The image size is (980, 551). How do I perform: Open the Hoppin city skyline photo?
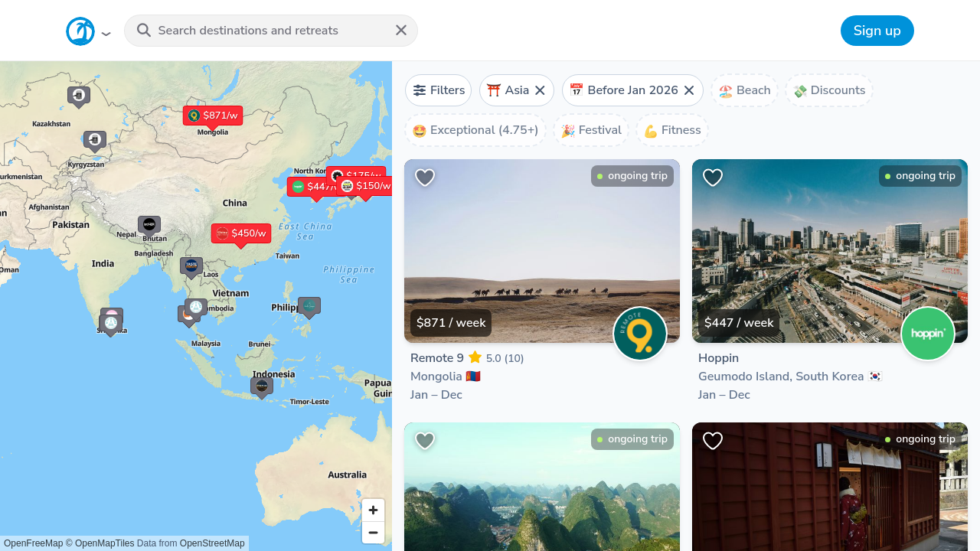tap(830, 251)
